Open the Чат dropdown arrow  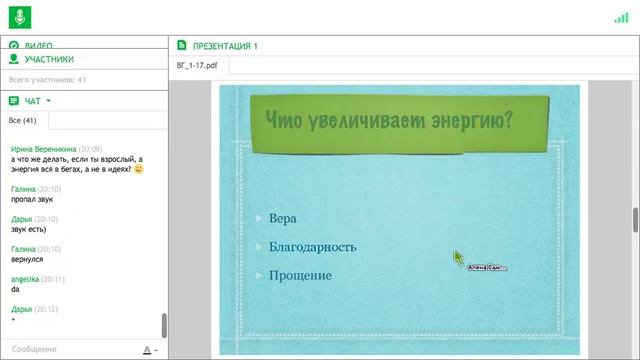pyautogui.click(x=48, y=100)
